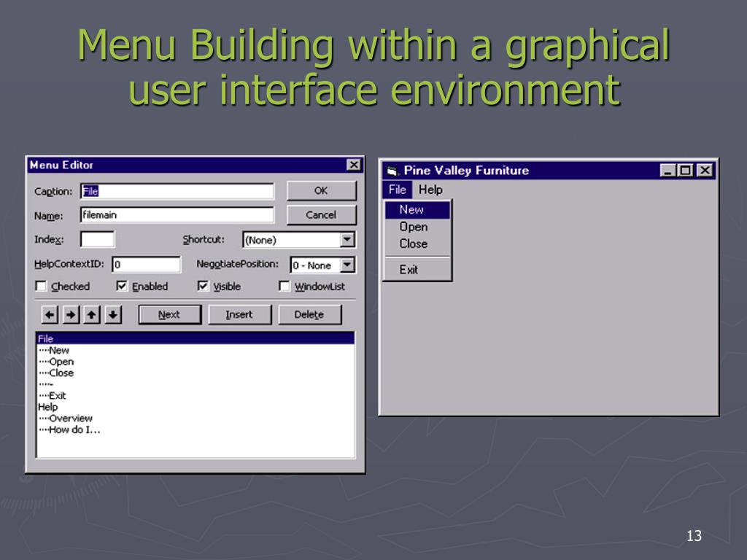This screenshot has width=747, height=560.
Task: Select the ····Close entry in the list
Action: [x=196, y=373]
